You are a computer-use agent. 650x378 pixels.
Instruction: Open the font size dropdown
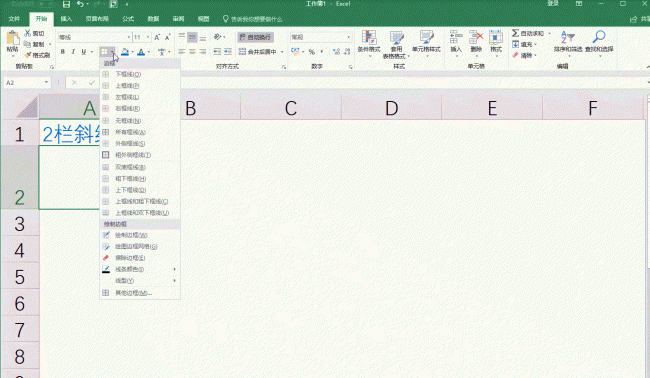[148, 37]
